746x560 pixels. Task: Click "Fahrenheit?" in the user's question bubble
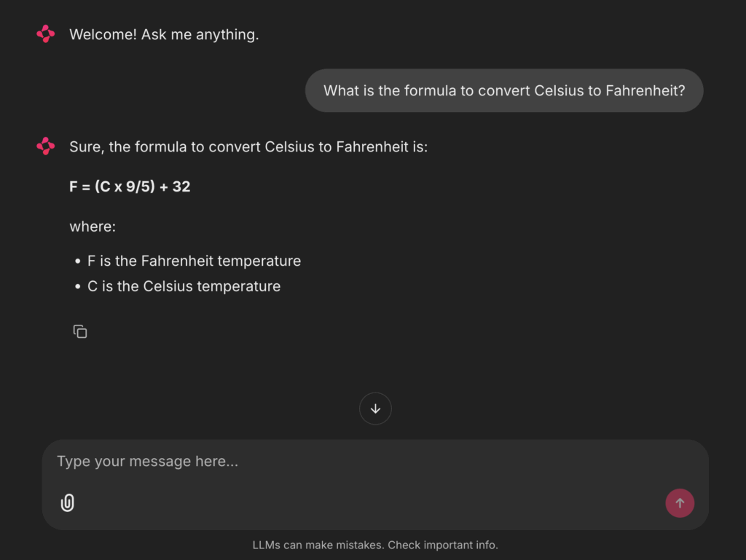pyautogui.click(x=645, y=91)
